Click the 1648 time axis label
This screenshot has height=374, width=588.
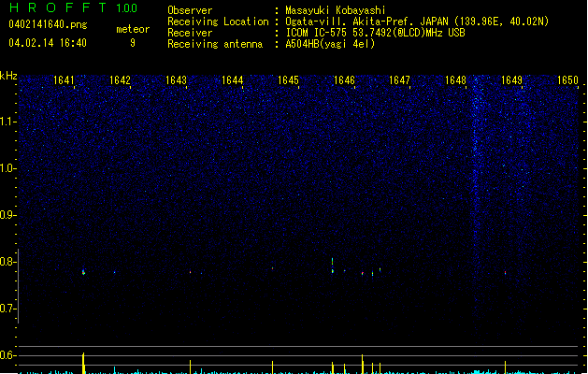tap(455, 80)
